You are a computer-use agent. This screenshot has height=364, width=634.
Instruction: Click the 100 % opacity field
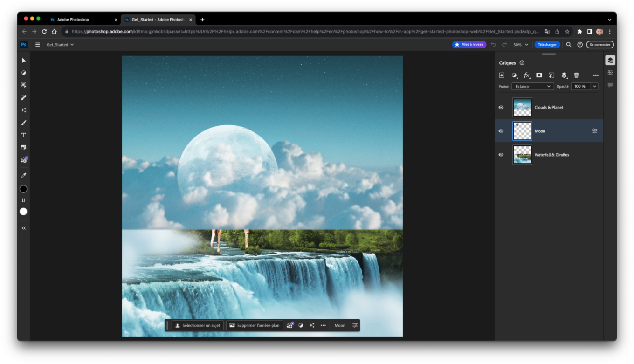click(581, 86)
